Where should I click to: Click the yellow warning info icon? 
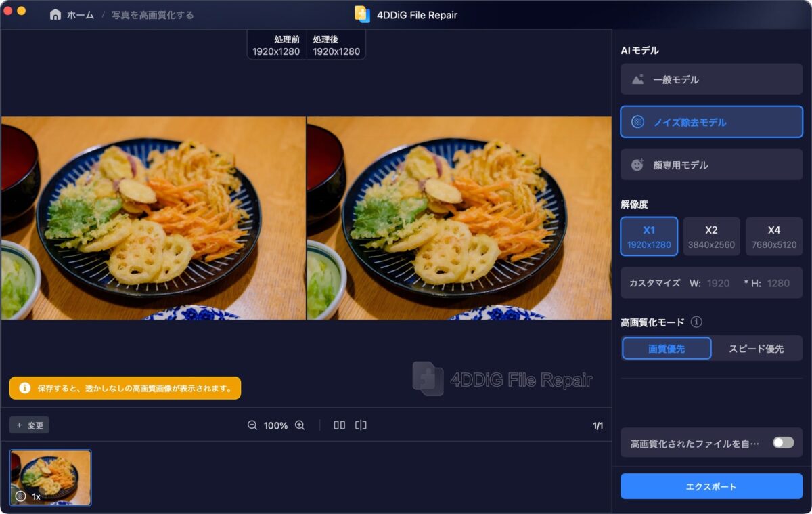point(24,388)
